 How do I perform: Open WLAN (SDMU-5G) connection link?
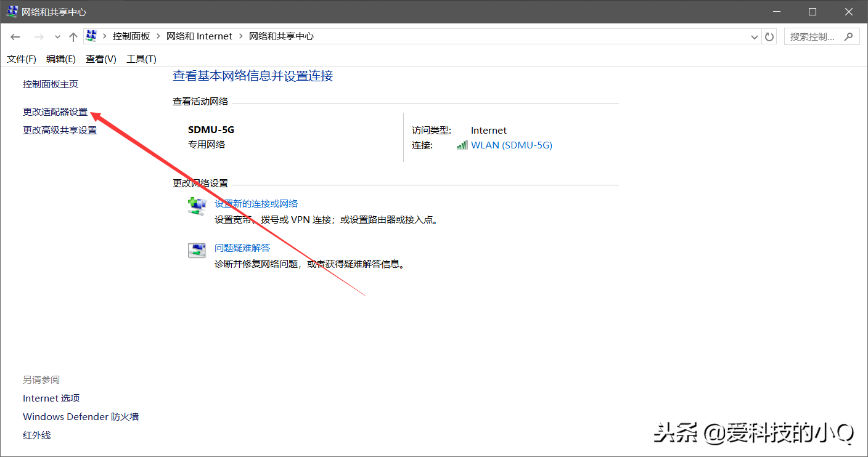point(512,145)
